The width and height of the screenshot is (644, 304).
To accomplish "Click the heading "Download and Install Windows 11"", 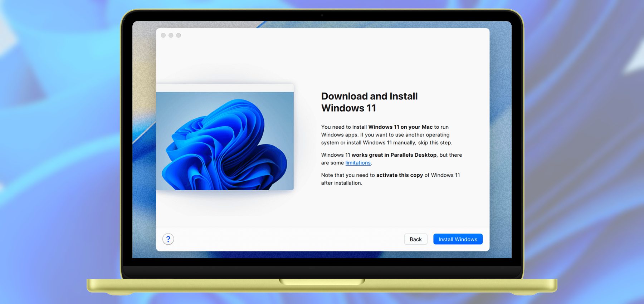I will pyautogui.click(x=369, y=102).
